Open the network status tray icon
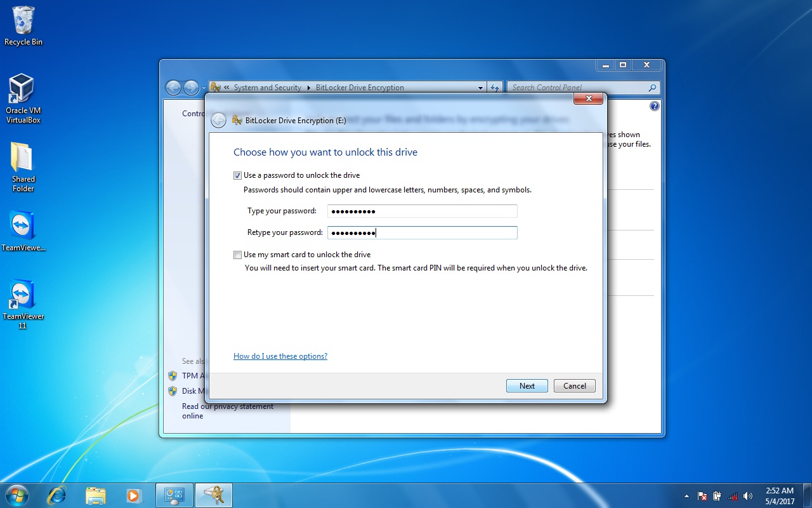Viewport: 812px width, 508px height. (733, 496)
